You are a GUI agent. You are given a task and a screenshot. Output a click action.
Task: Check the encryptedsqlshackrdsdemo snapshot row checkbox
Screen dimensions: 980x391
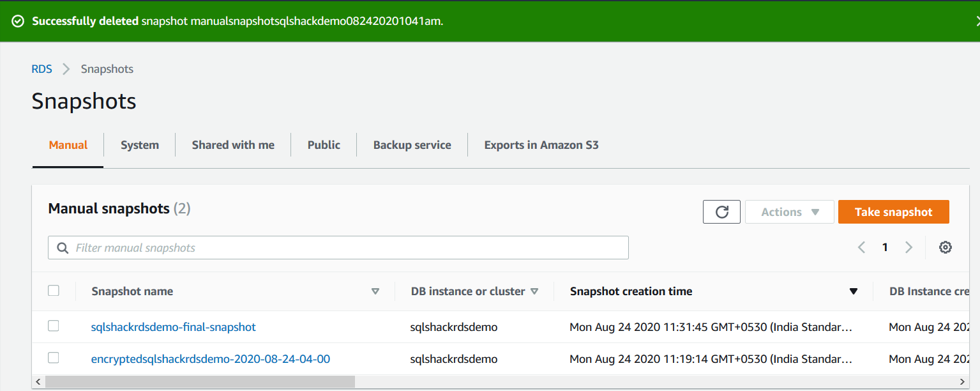tap(54, 358)
